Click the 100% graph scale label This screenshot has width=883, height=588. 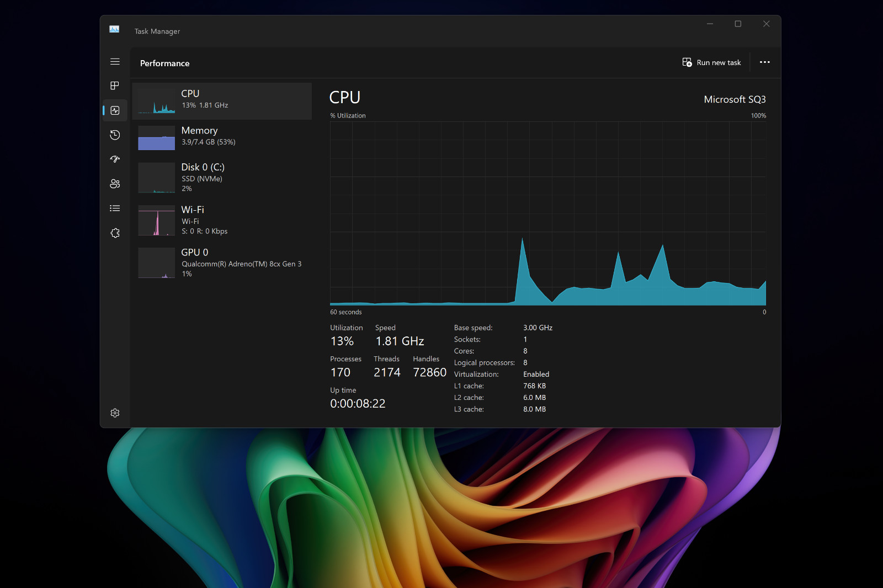(758, 116)
